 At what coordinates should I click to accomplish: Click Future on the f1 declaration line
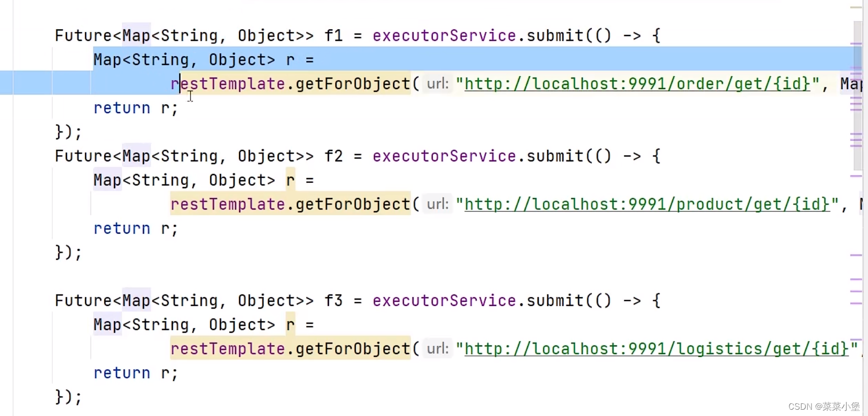(x=84, y=36)
